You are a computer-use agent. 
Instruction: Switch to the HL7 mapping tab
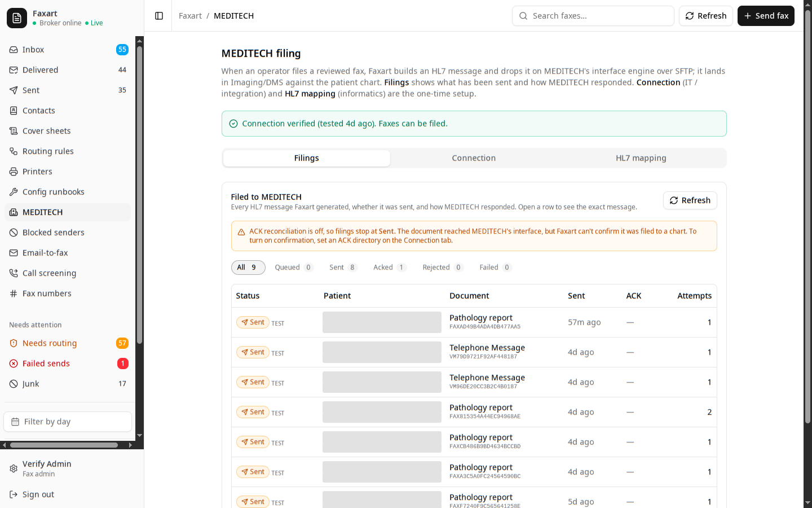pyautogui.click(x=641, y=158)
